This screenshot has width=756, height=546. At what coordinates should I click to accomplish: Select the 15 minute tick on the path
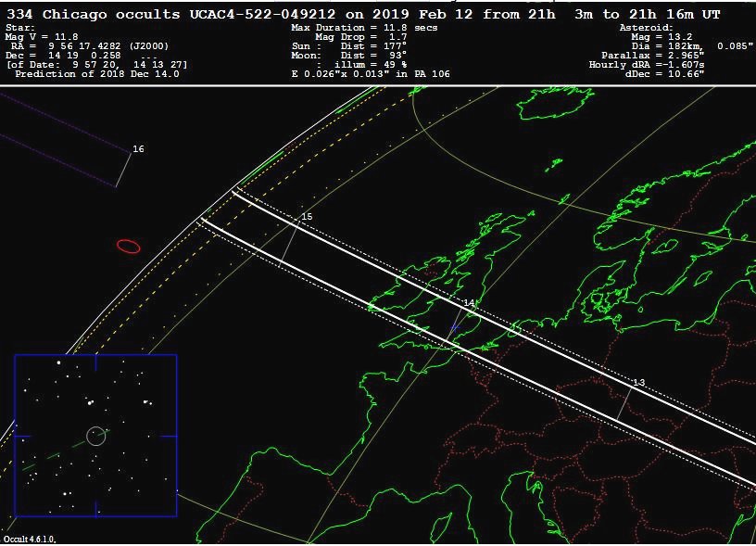click(307, 217)
